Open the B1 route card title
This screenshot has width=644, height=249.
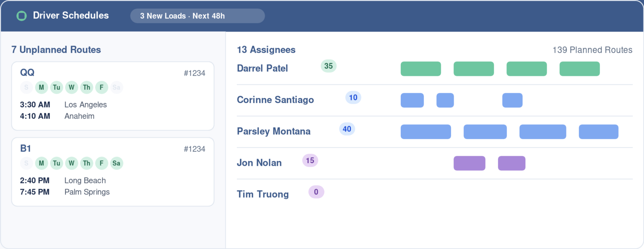(26, 148)
